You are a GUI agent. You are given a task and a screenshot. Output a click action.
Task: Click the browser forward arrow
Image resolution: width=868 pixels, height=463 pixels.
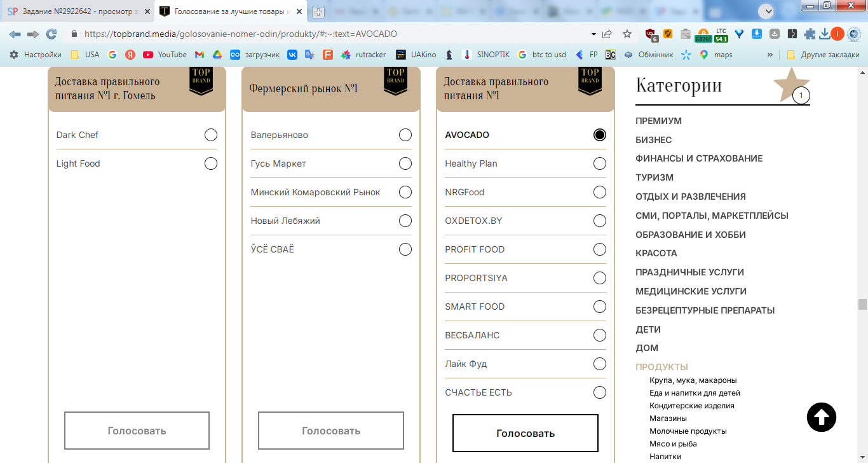pyautogui.click(x=33, y=34)
